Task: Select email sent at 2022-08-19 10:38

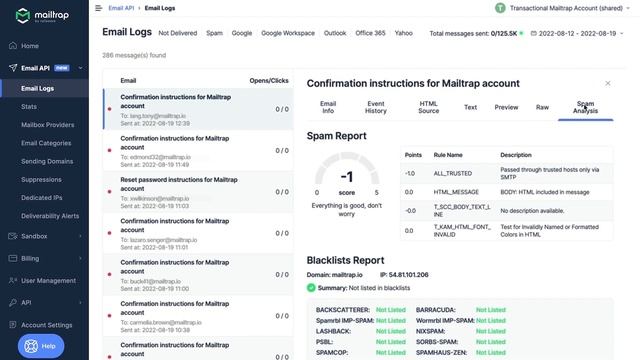Action: pos(198,316)
